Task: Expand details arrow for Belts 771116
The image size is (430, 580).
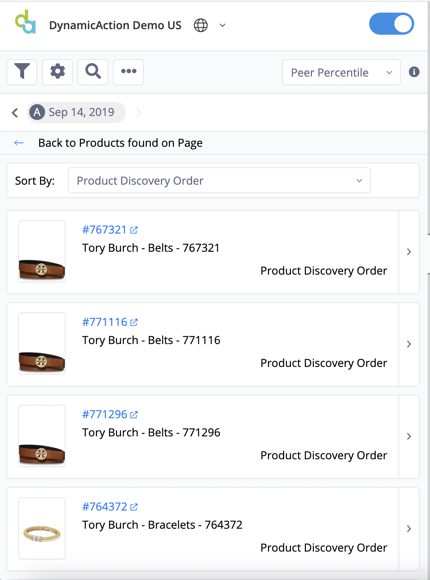Action: pos(409,344)
